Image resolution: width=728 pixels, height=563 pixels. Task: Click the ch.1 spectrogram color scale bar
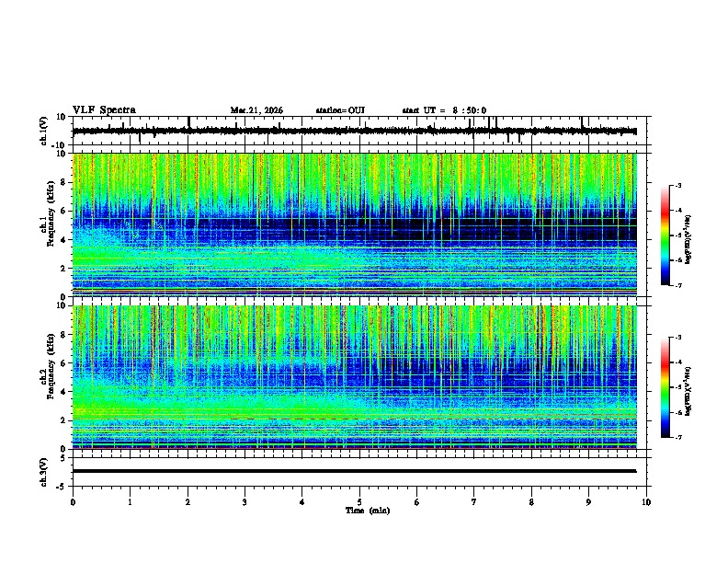pyautogui.click(x=665, y=236)
